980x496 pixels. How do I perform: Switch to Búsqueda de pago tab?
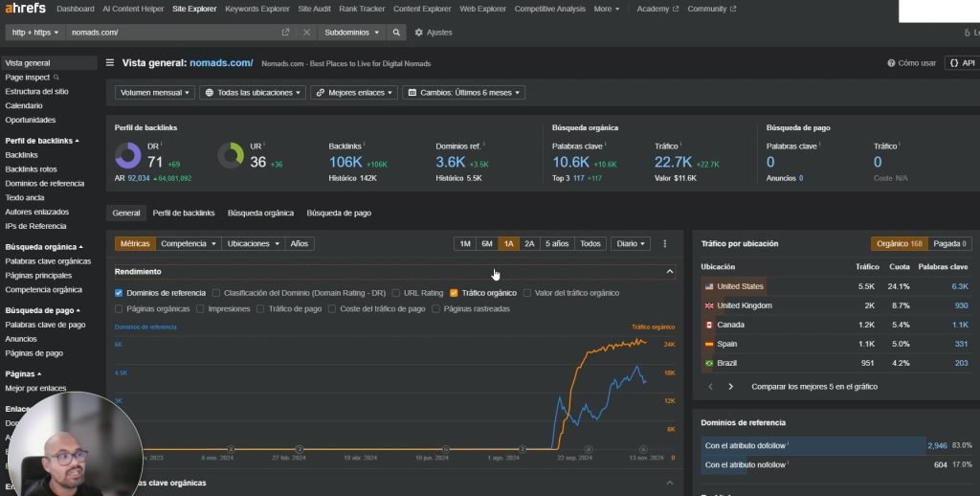[x=339, y=213]
